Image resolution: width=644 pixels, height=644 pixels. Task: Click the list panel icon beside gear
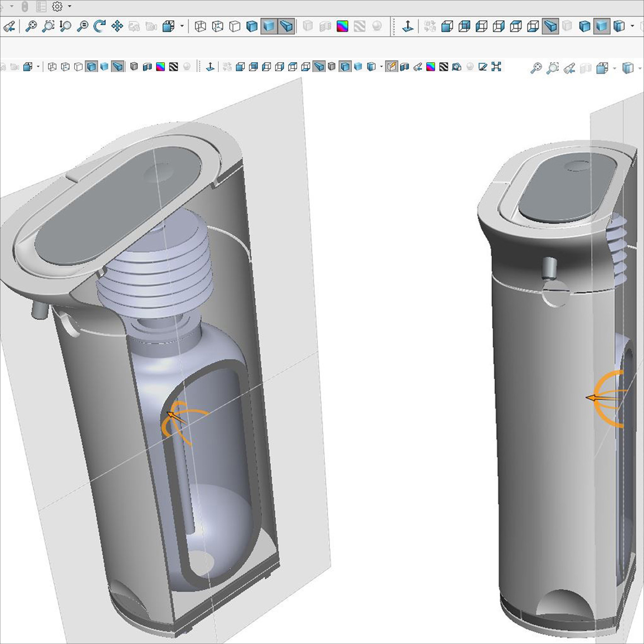coord(41,6)
